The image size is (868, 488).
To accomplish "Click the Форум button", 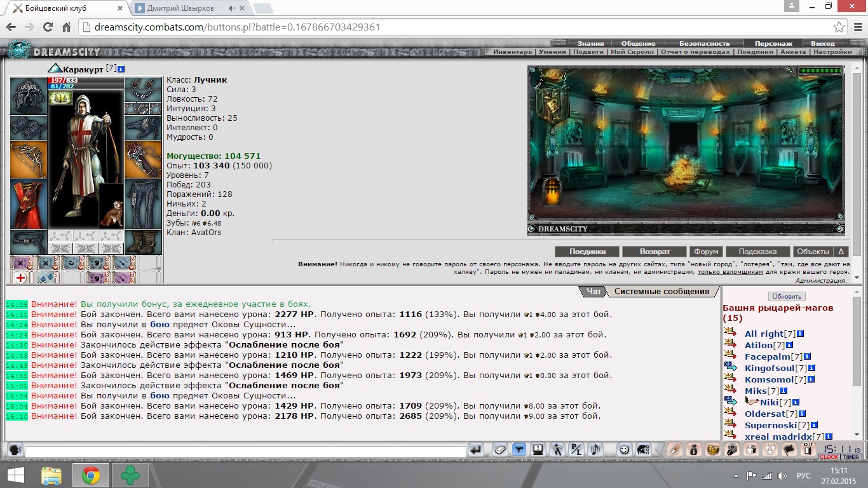I will 706,252.
